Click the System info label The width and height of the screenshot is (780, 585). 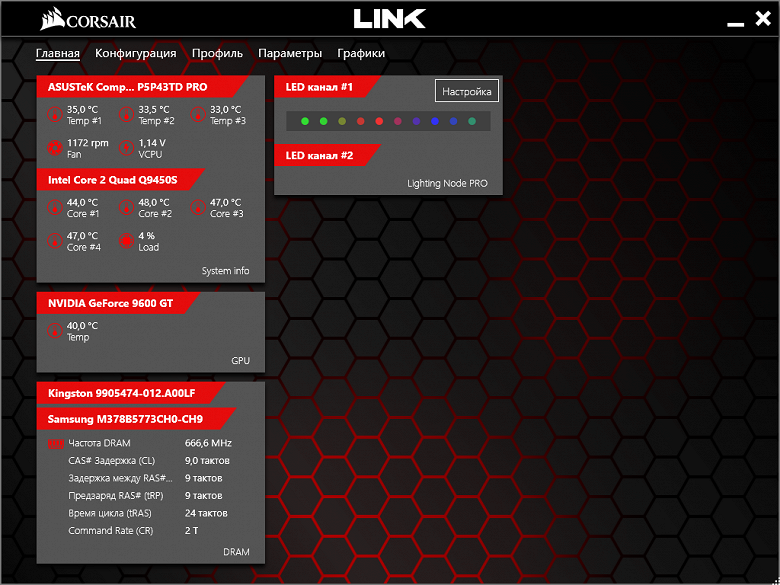(225, 271)
